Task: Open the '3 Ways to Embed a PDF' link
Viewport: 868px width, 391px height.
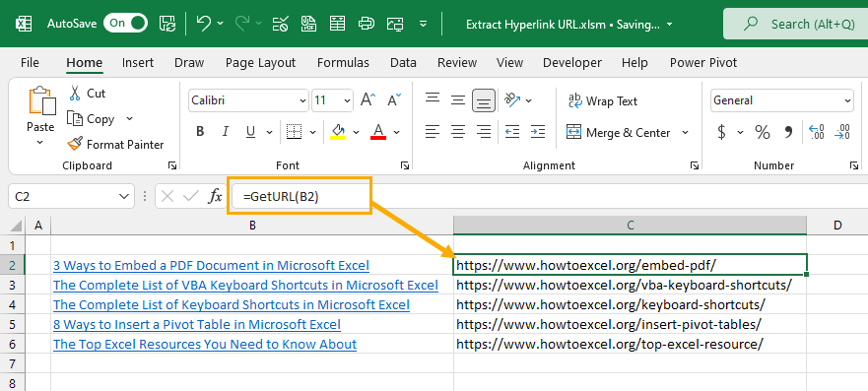Action: click(x=211, y=265)
